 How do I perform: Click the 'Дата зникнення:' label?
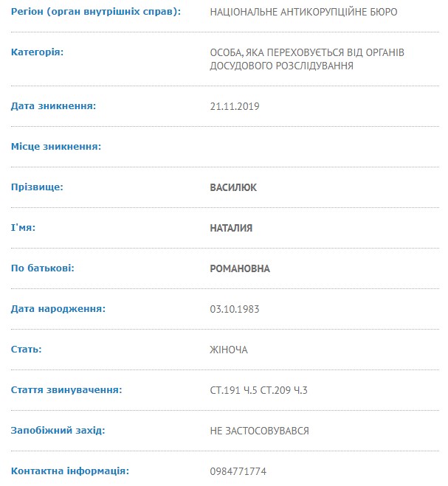point(53,106)
